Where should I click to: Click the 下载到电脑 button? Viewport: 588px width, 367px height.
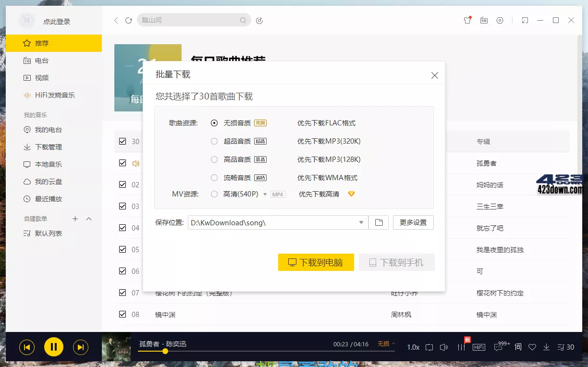[316, 262]
